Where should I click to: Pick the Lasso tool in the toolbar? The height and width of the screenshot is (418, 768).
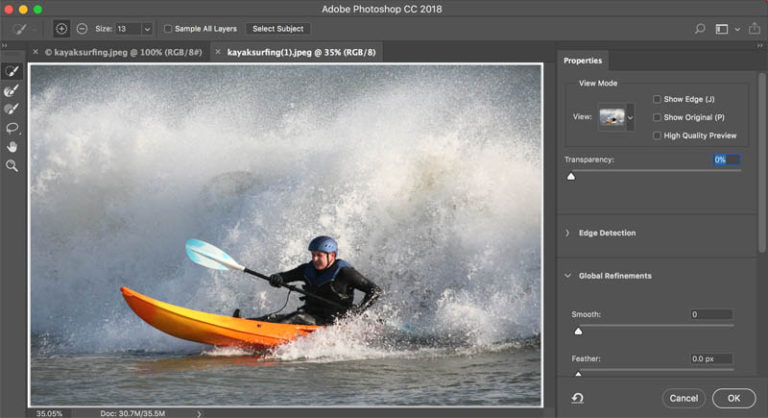click(12, 128)
